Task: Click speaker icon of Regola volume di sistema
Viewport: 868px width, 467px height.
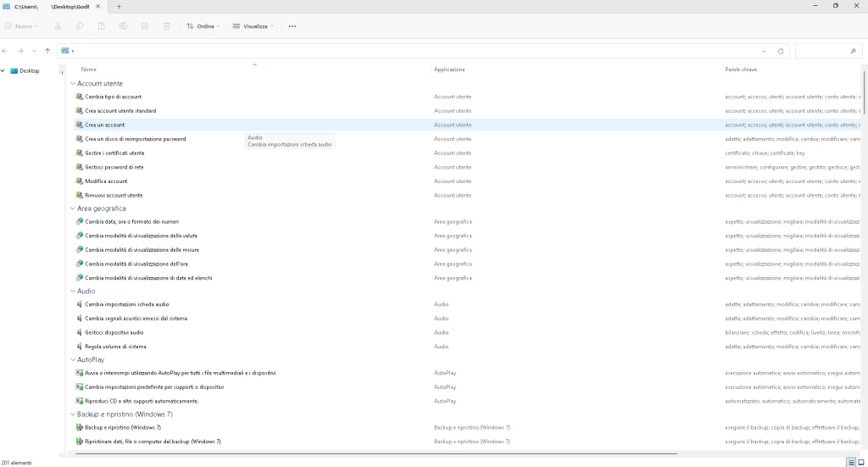Action: tap(79, 347)
